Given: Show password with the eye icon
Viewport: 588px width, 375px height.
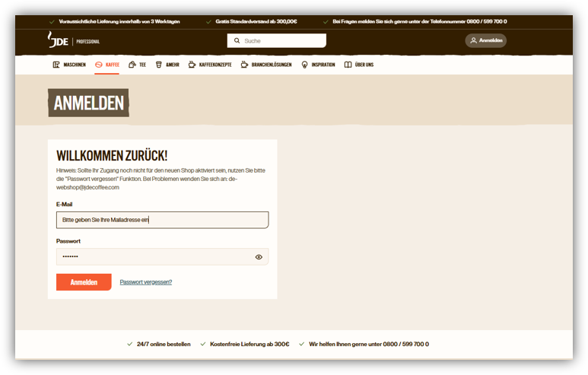Looking at the screenshot, I should [x=259, y=257].
